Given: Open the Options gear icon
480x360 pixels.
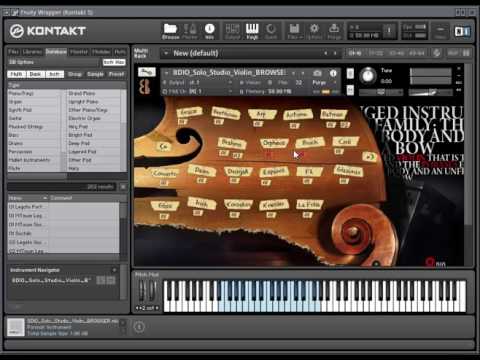Looking at the screenshot, I should click(x=314, y=31).
